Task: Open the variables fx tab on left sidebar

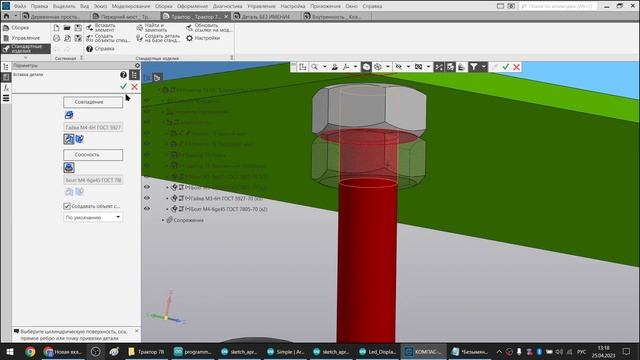Action: [6, 88]
